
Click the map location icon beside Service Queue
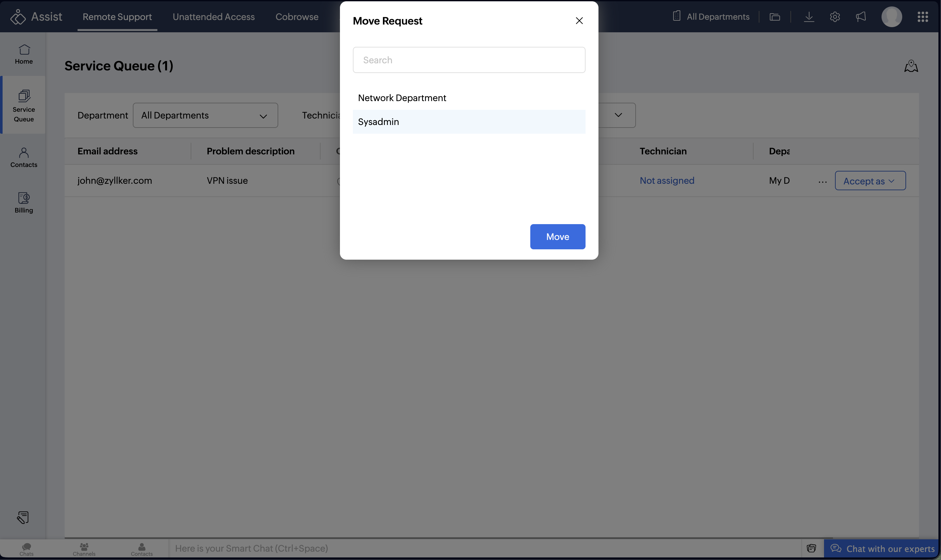point(911,66)
